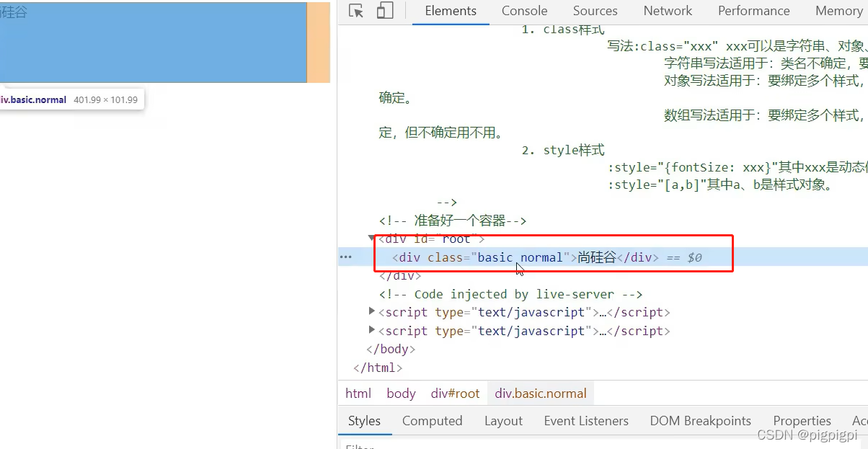Open the Elements panel tab
868x449 pixels.
pyautogui.click(x=451, y=11)
